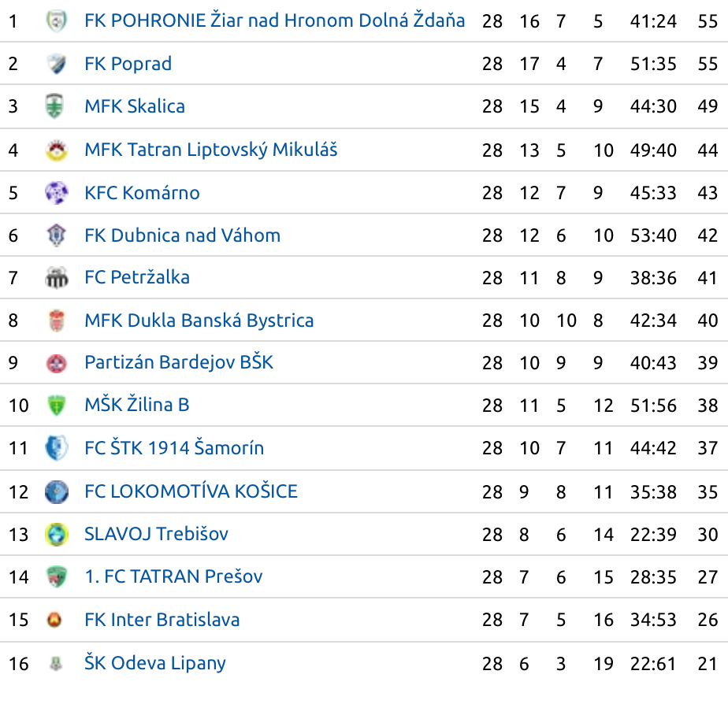Open FK POHRONIE Žiar nad Hronom team link

[x=274, y=20]
